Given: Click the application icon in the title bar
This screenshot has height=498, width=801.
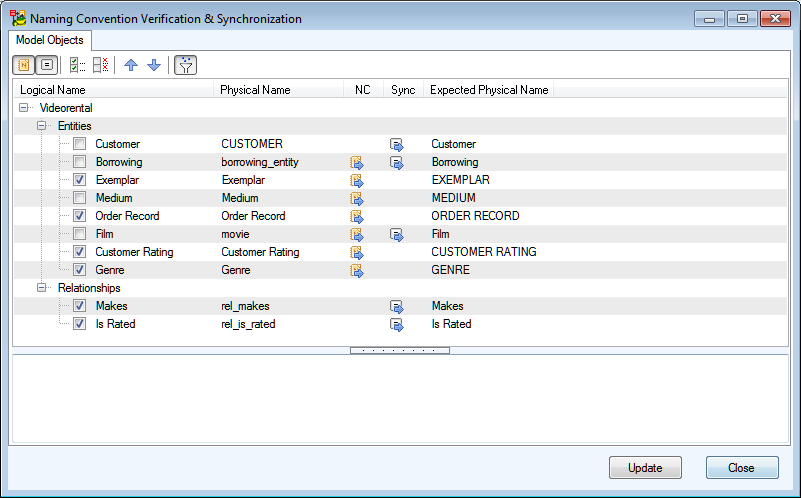Looking at the screenshot, I should click(x=18, y=18).
